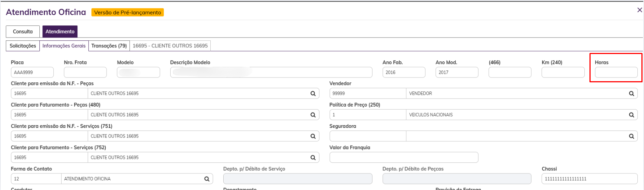The image size is (644, 190).
Task: Click the Km (240) input field
Action: [563, 72]
